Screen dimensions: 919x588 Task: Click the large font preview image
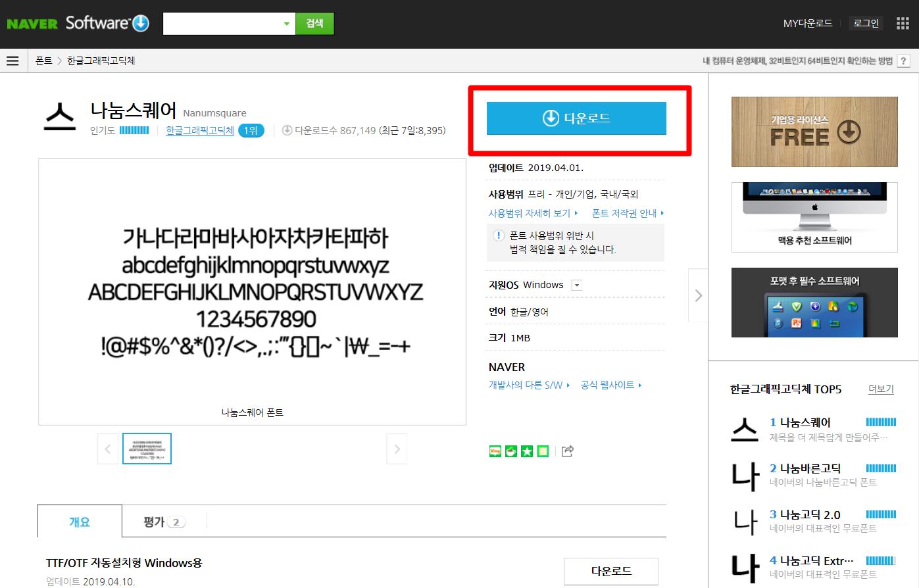point(253,291)
